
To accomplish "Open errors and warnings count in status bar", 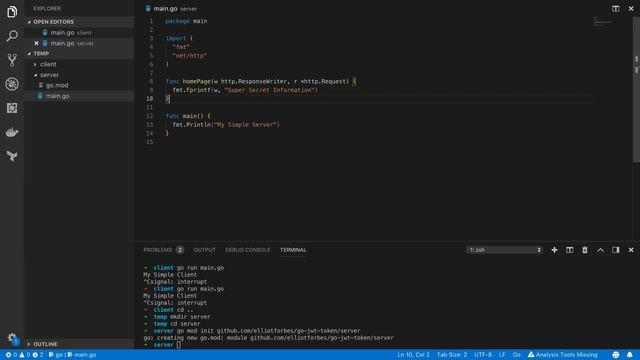I will coord(24,355).
